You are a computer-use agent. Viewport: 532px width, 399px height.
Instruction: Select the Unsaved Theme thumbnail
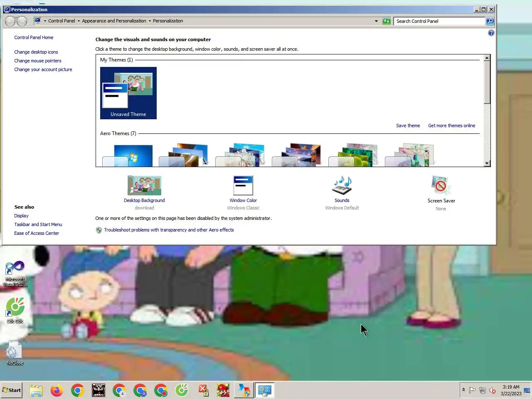pos(128,93)
